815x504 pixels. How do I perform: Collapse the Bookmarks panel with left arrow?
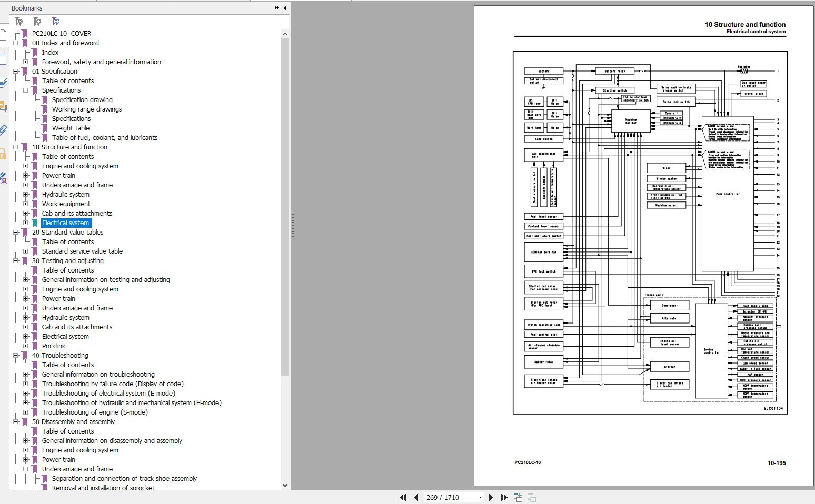point(285,8)
